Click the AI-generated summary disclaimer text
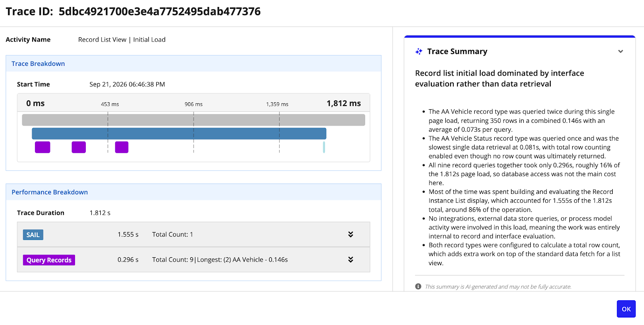Image resolution: width=644 pixels, height=325 pixels. point(498,287)
